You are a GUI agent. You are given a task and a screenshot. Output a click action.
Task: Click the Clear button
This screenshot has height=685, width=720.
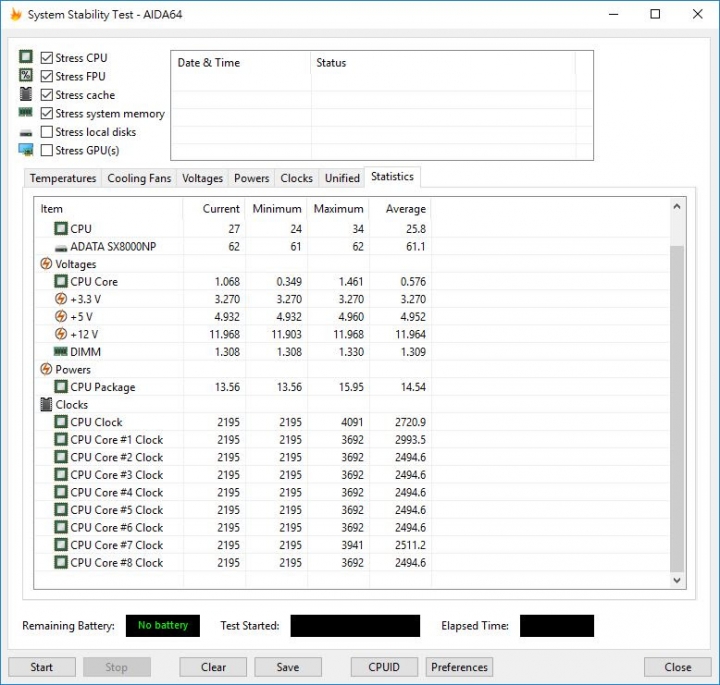213,667
